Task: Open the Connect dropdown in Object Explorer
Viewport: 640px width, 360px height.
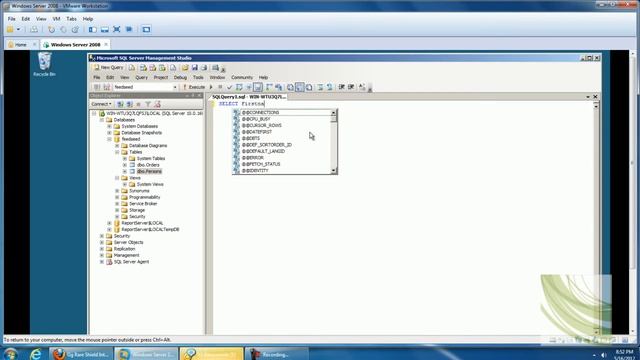Action: (x=101, y=104)
